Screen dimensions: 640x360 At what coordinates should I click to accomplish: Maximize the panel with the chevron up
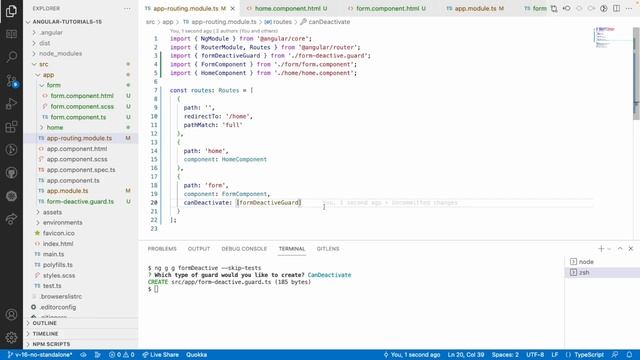click(x=620, y=249)
